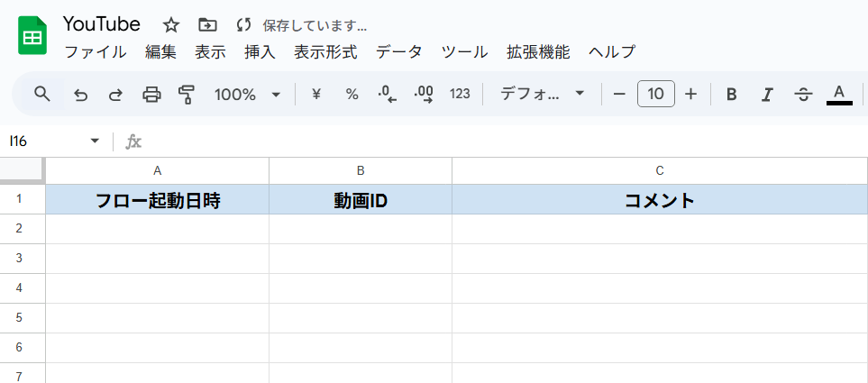Click the 動画ID header cell
The width and height of the screenshot is (868, 383).
click(361, 199)
